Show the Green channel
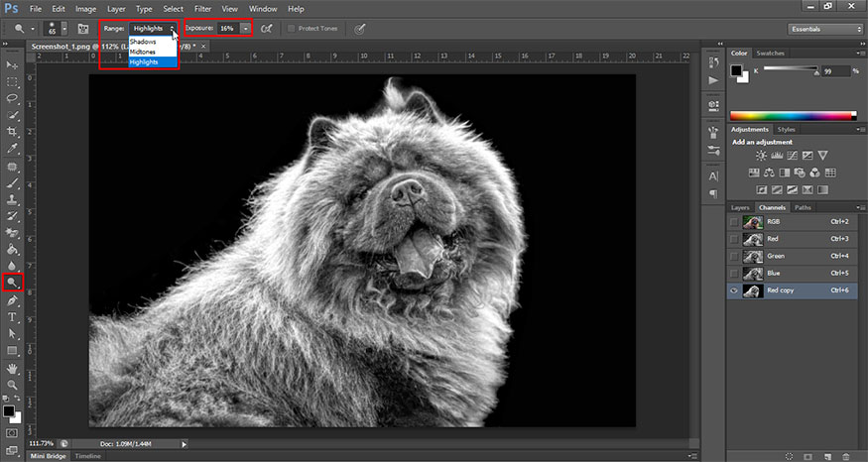868x462 pixels. (x=734, y=256)
